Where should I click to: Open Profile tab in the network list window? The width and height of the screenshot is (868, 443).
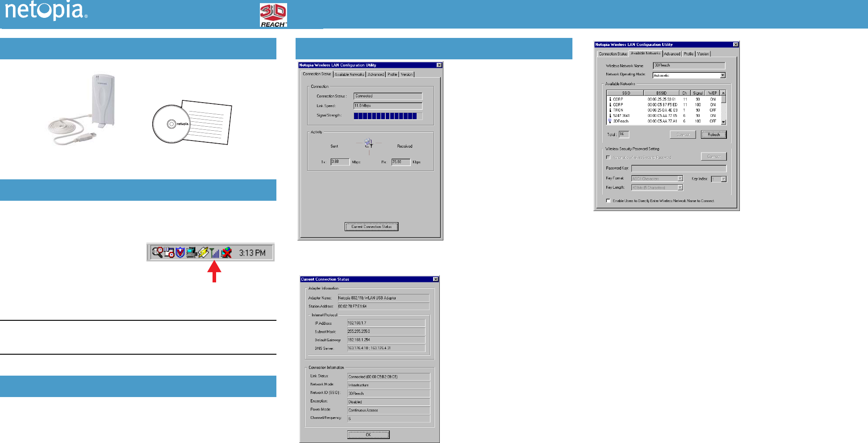689,54
